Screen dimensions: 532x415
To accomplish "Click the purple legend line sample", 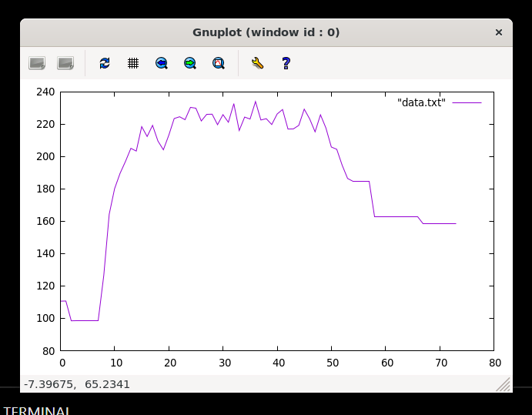I will click(x=467, y=102).
